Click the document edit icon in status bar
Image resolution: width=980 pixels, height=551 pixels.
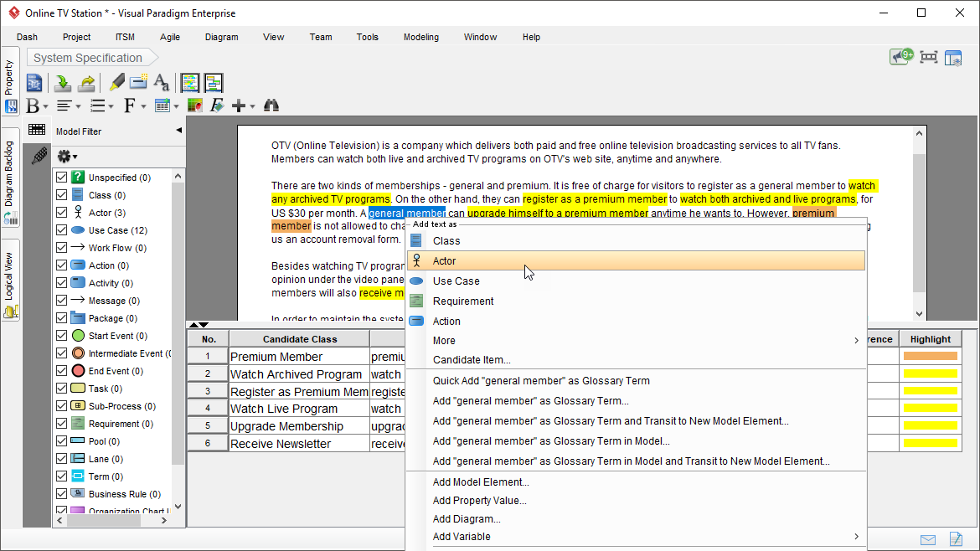[956, 538]
